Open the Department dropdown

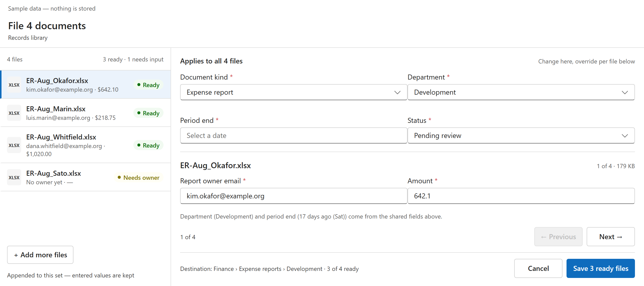[521, 92]
